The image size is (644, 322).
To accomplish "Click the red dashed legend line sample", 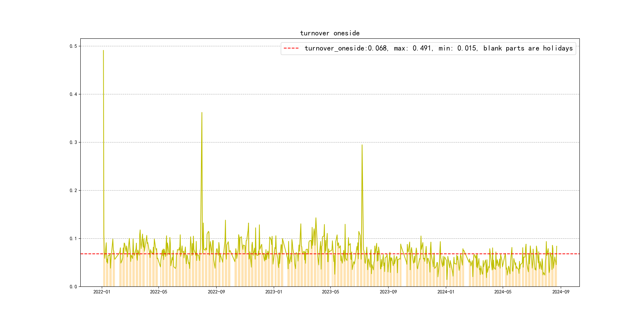I will (x=291, y=48).
